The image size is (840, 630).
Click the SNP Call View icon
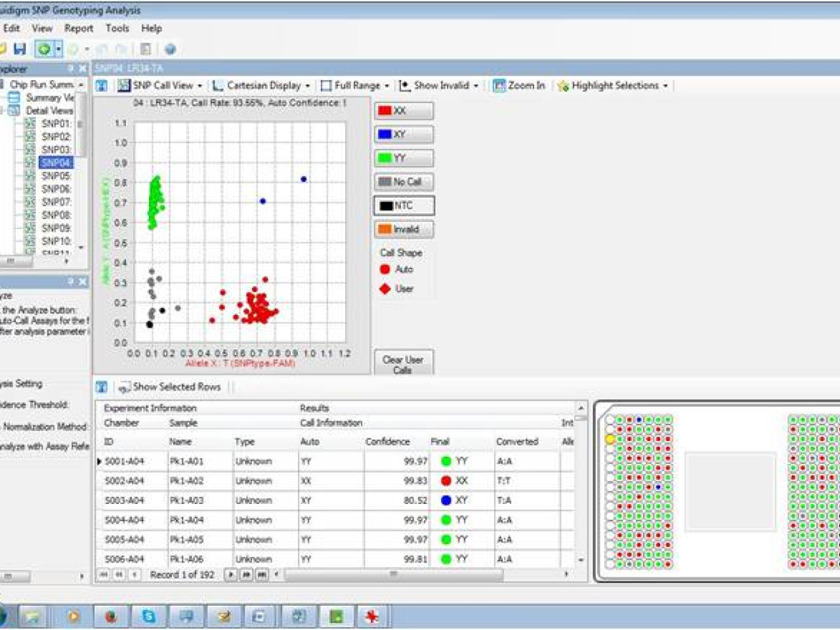tap(123, 85)
